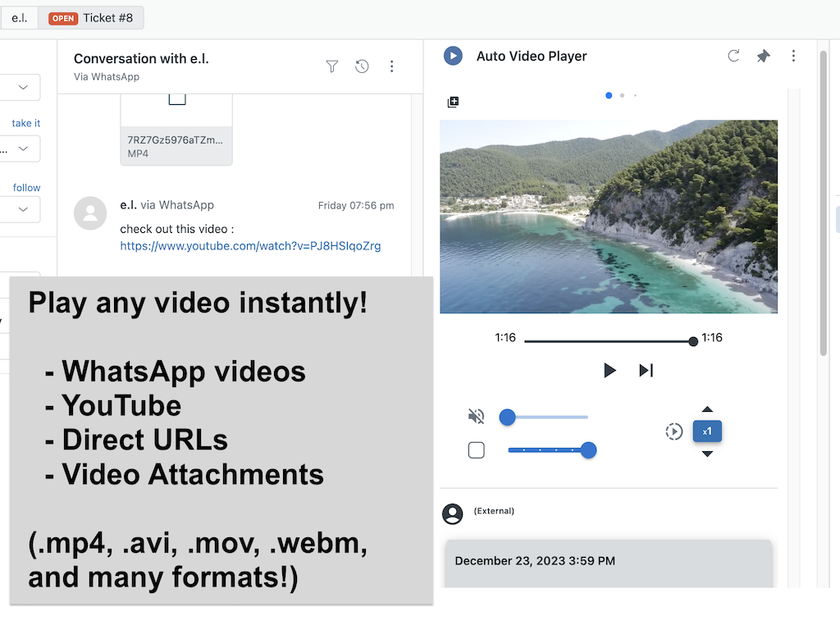
Task: Open conversation events history clock icon
Action: coord(362,66)
